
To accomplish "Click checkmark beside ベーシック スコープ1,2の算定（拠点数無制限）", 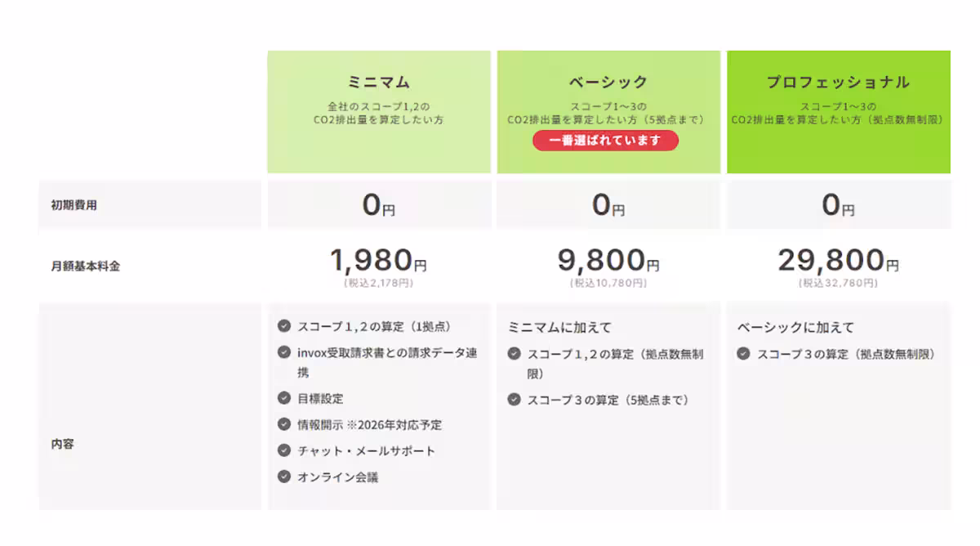I will pyautogui.click(x=514, y=354).
